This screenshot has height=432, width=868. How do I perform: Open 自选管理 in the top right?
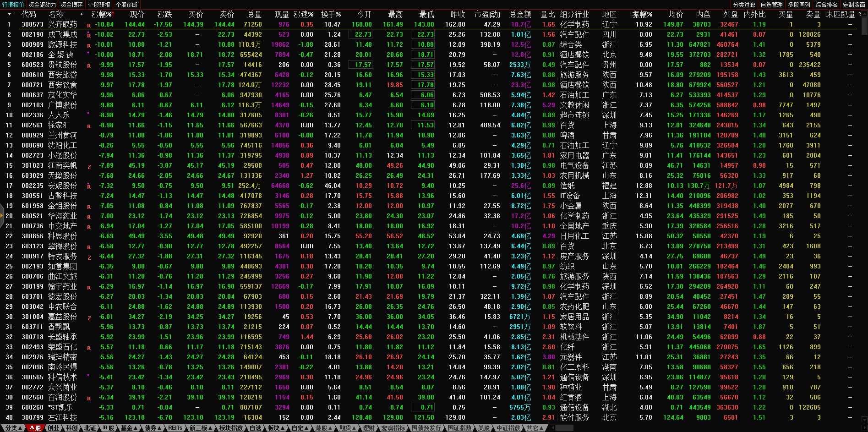pos(771,5)
